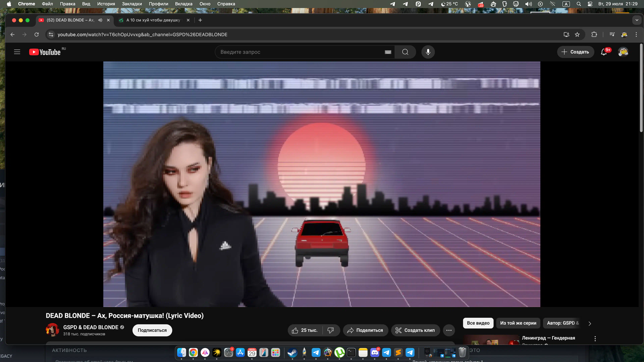
Task: Open the Правка menu
Action: (x=67, y=4)
